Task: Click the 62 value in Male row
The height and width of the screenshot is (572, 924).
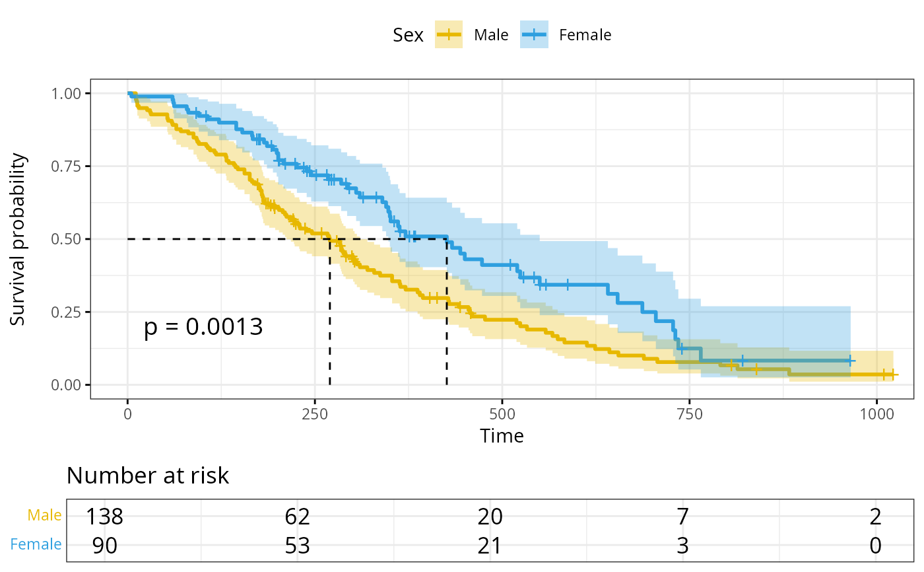Action: pos(296,516)
